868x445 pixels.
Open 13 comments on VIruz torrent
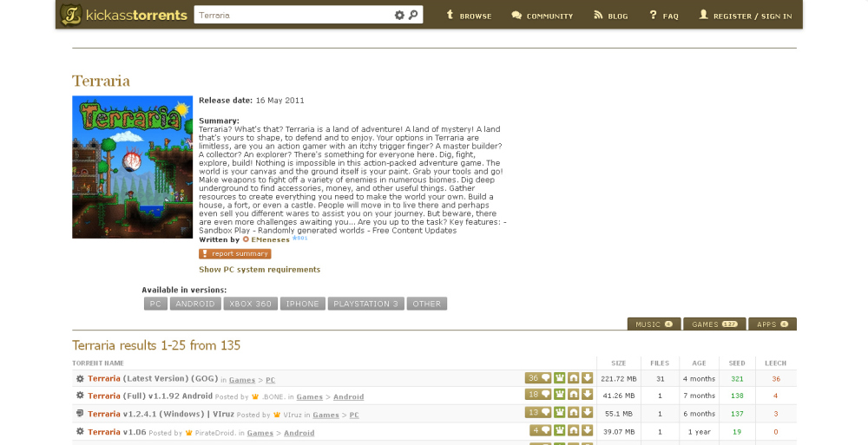coord(538,412)
